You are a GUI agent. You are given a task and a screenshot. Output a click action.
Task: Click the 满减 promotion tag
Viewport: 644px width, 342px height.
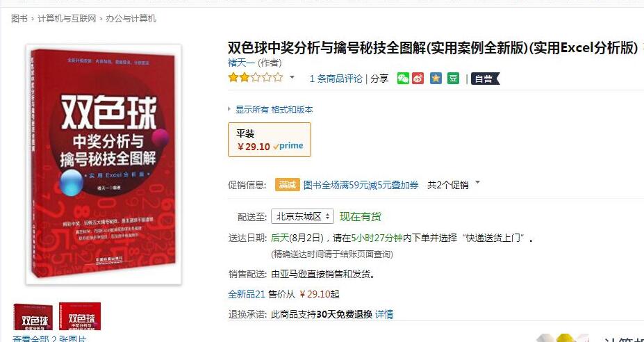click(x=287, y=185)
